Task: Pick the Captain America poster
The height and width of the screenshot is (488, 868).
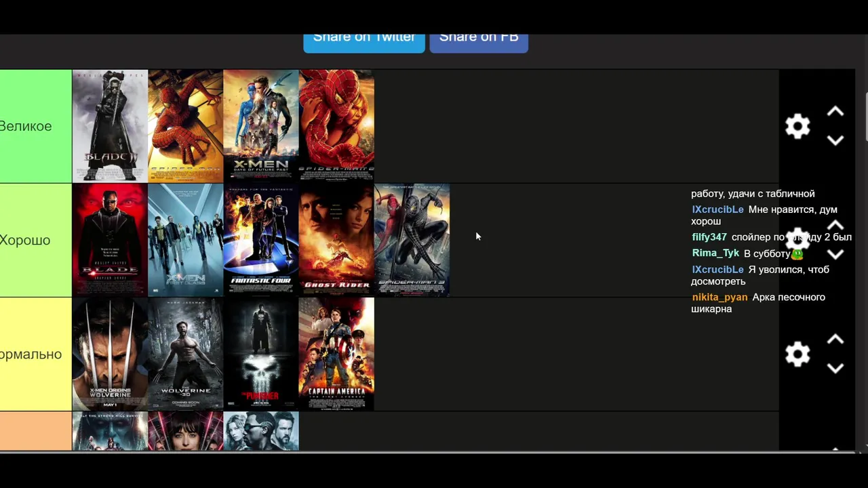Action: (336, 354)
